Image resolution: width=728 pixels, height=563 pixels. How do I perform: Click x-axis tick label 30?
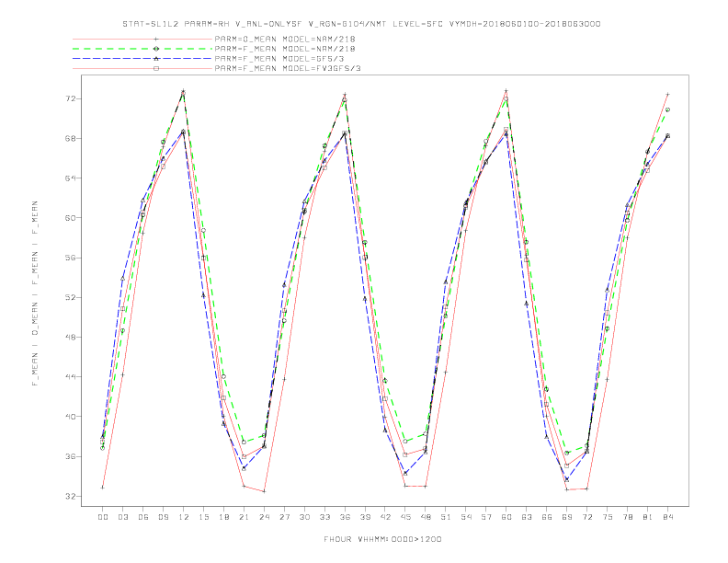click(304, 517)
